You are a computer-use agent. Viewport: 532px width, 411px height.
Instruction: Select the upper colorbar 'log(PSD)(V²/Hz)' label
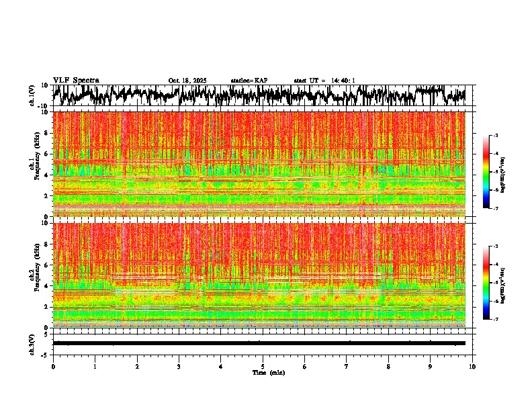click(x=503, y=175)
